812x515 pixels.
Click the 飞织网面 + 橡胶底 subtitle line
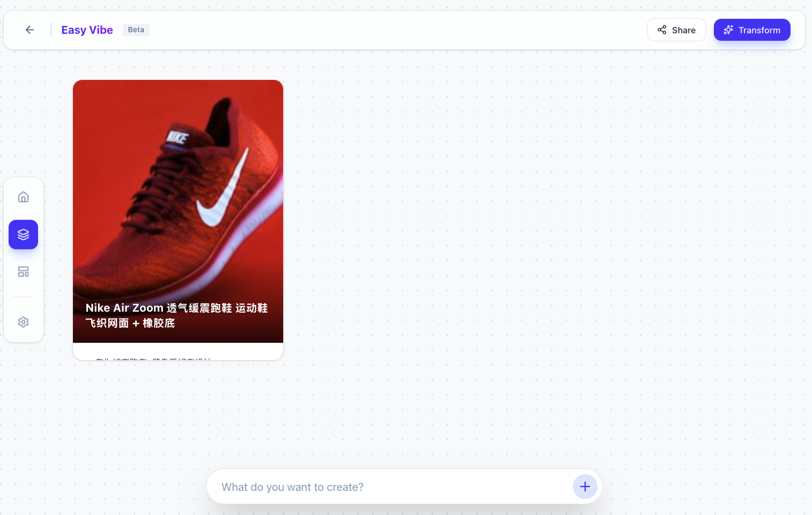coord(130,323)
